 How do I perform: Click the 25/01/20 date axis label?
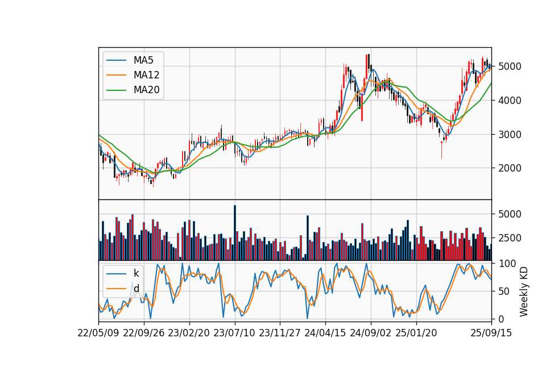pyautogui.click(x=416, y=333)
